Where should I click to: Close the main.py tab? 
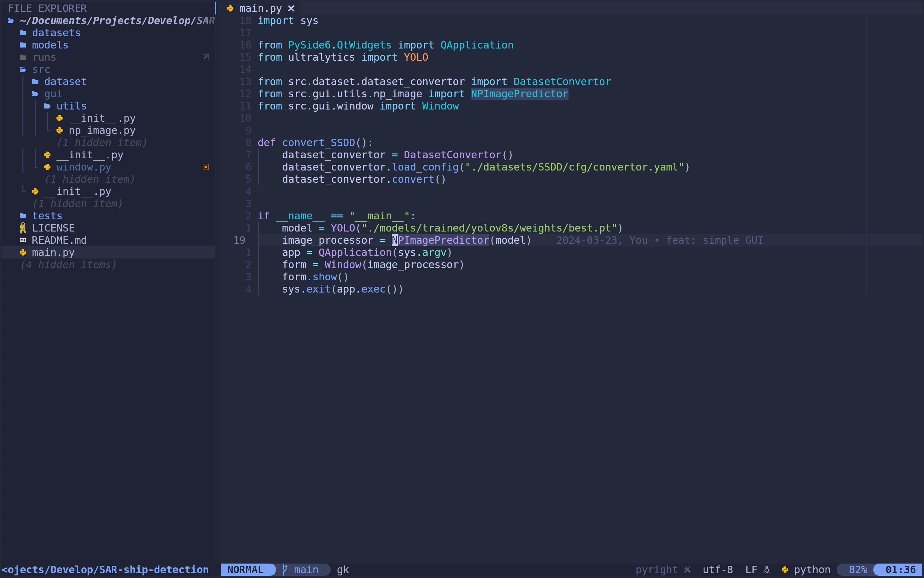[291, 8]
